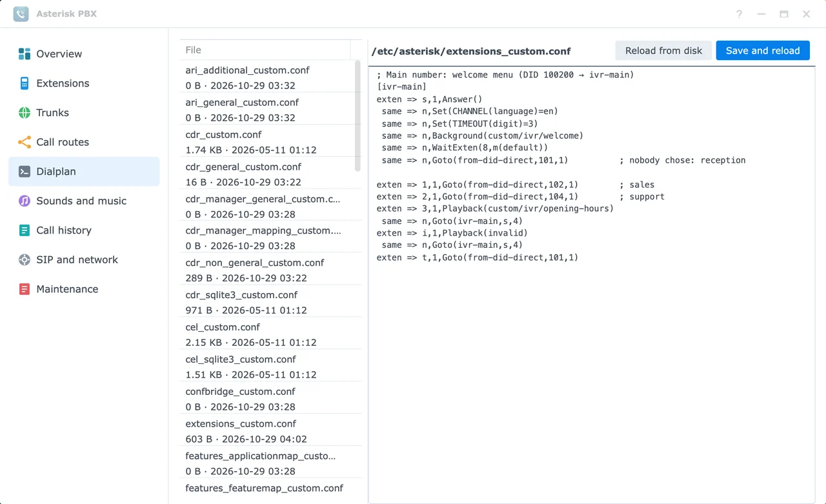Click the Asterisk PBX app logo icon
This screenshot has width=826, height=504.
tap(21, 14)
